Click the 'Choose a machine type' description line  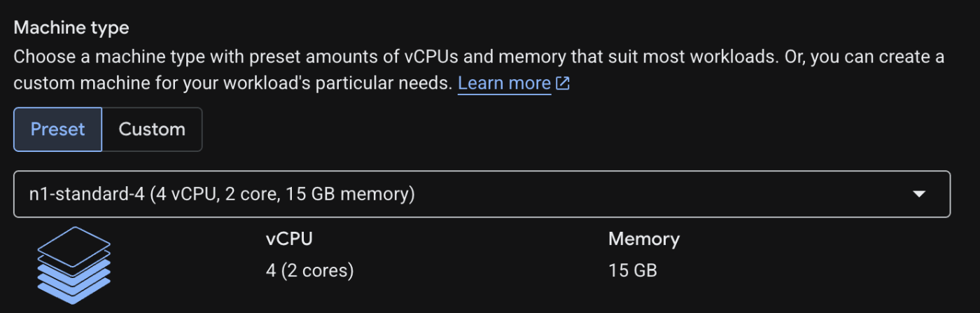(x=479, y=56)
